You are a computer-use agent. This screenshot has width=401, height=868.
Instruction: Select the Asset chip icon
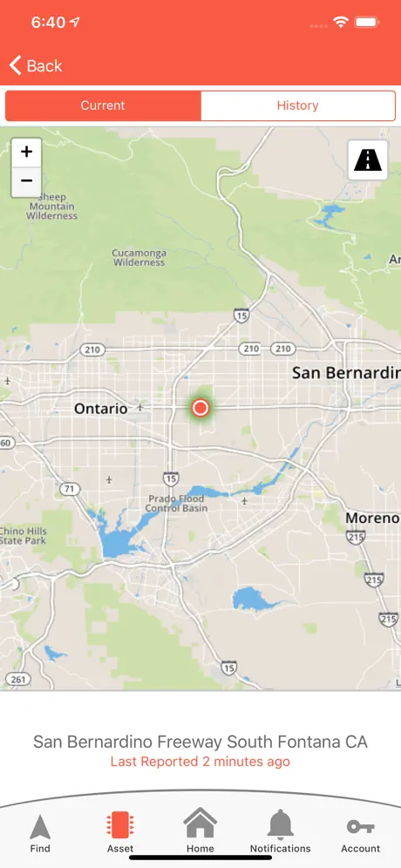point(120,826)
